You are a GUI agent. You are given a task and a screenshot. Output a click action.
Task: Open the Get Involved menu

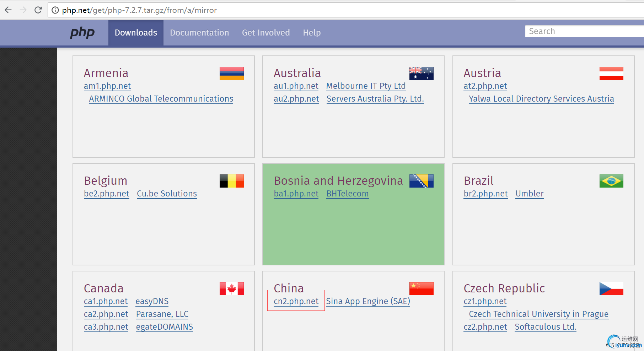(x=266, y=33)
